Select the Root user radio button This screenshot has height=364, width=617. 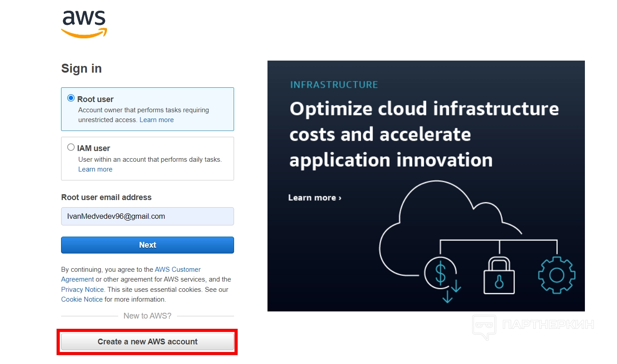[x=71, y=98]
